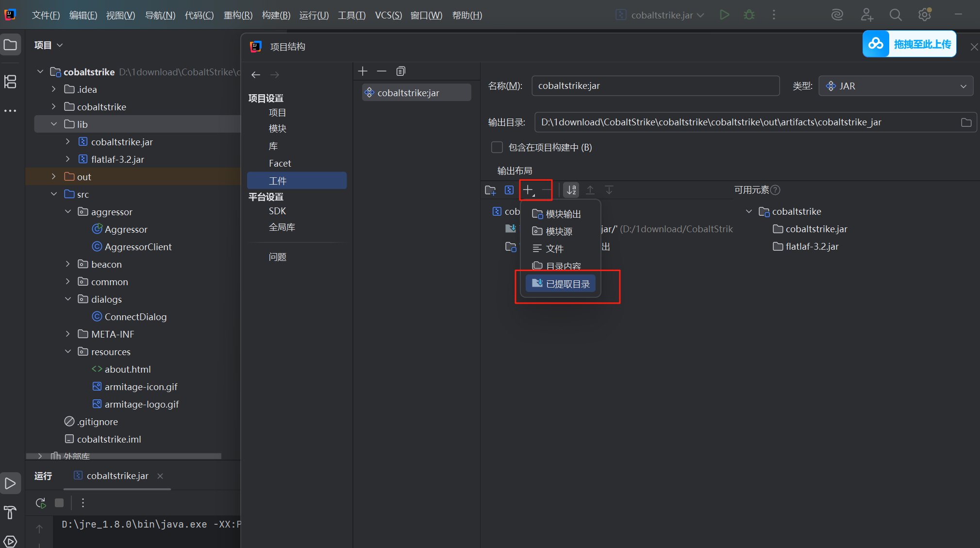Select armitage-logo.gif file

pos(135,404)
